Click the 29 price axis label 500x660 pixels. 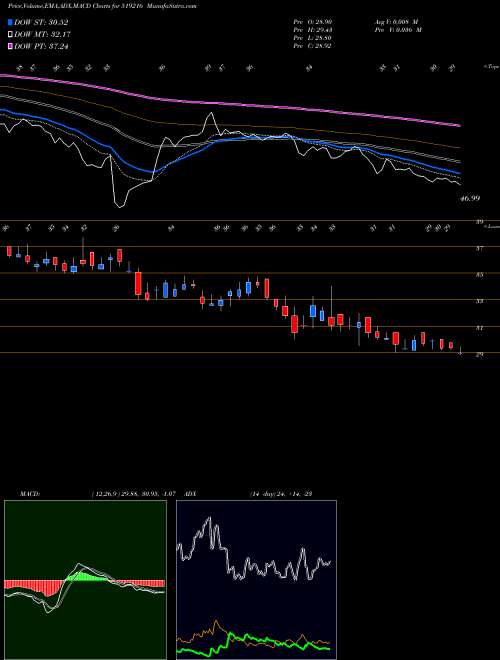tap(479, 354)
